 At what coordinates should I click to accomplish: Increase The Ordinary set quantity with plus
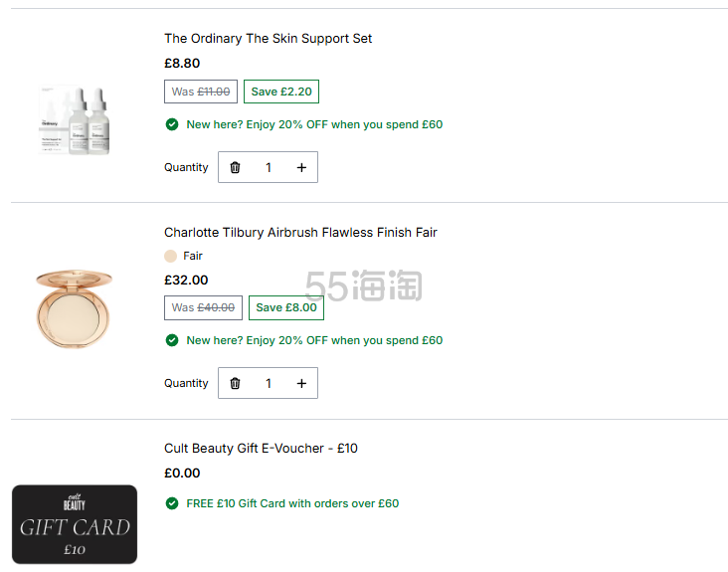coord(301,167)
